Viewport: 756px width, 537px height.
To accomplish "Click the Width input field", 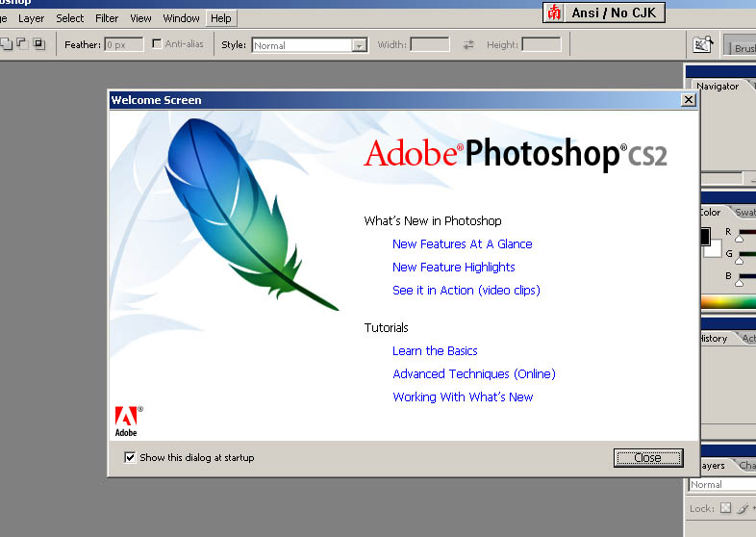I will (x=430, y=44).
